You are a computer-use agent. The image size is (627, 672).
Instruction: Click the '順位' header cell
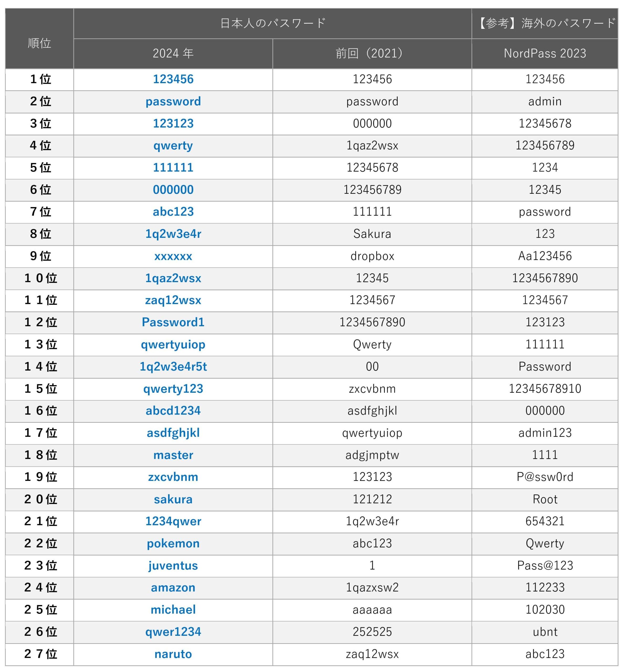point(40,43)
